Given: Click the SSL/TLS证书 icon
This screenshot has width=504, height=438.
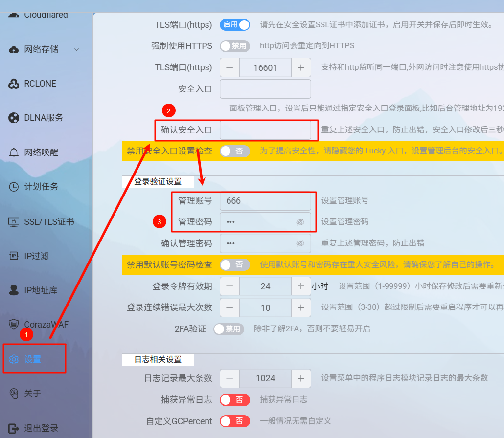Looking at the screenshot, I should tap(14, 221).
